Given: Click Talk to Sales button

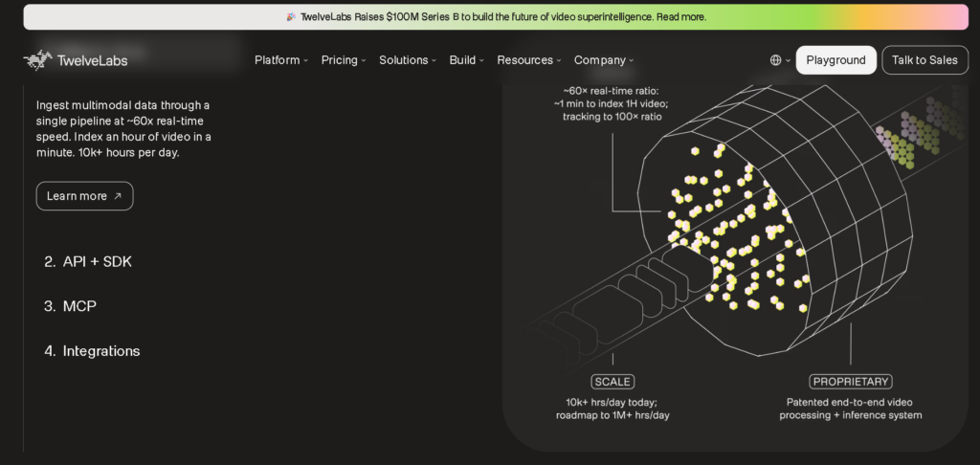Looking at the screenshot, I should 924,60.
